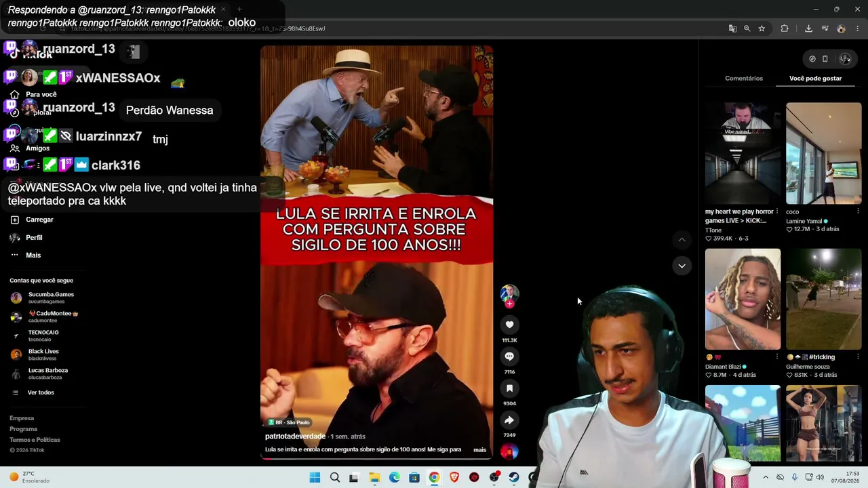Share the video using the arrow icon
The width and height of the screenshot is (868, 488).
(509, 420)
